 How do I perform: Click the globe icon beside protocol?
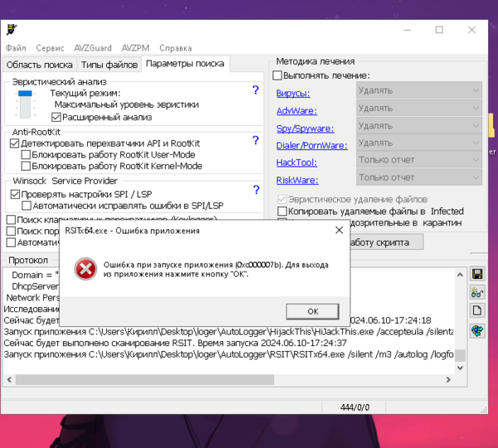pyautogui.click(x=477, y=331)
